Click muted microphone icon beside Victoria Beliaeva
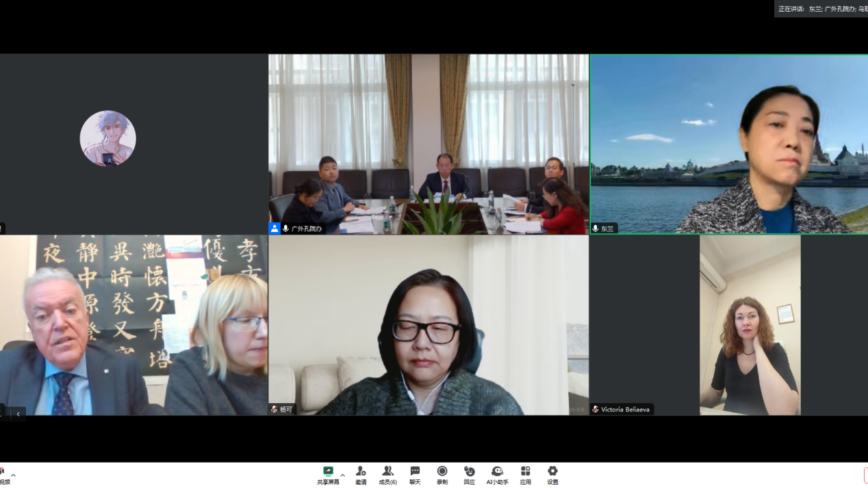Screen dimensions: 868x488 (596, 409)
